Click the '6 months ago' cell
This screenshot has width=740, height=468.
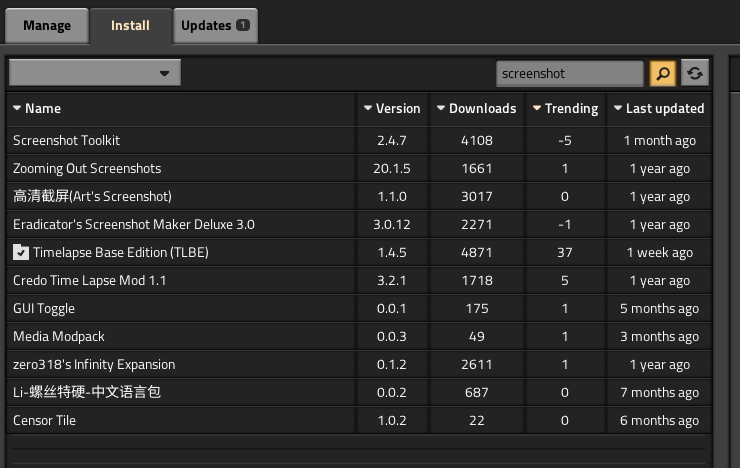click(x=659, y=420)
